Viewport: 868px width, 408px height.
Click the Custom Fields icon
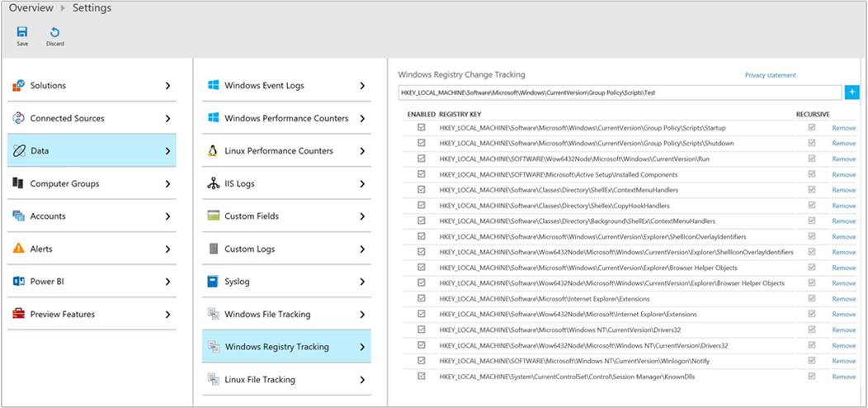213,216
